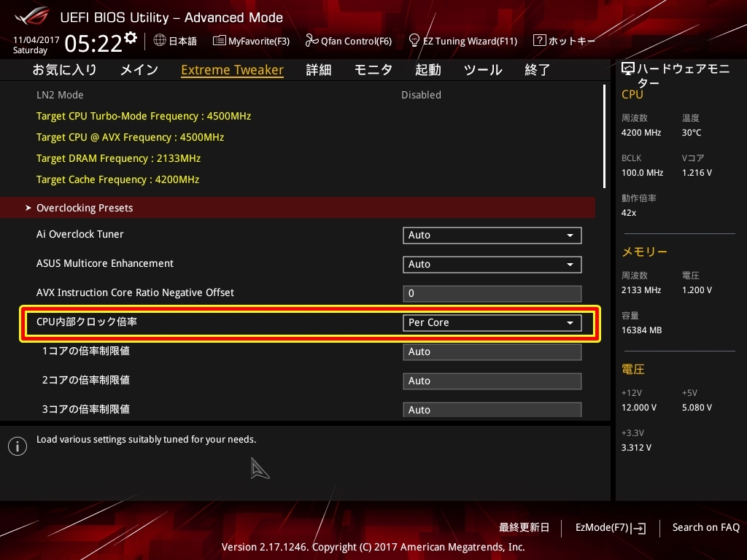Click CPU temperature 30°C value

[692, 133]
